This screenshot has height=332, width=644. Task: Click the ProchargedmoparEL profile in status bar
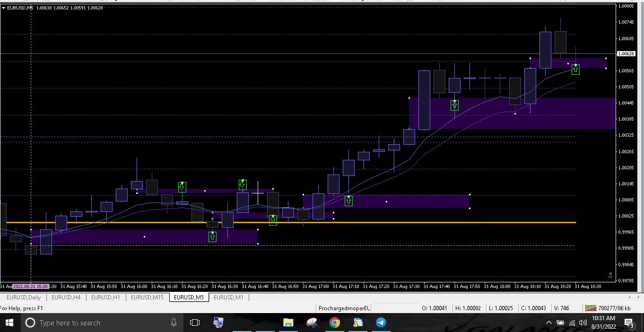[344, 308]
